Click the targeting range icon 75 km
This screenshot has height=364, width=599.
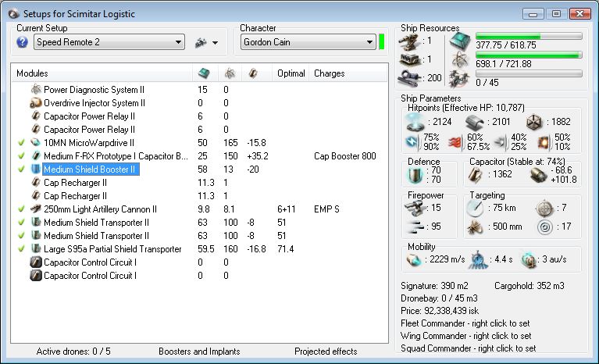pyautogui.click(x=475, y=208)
